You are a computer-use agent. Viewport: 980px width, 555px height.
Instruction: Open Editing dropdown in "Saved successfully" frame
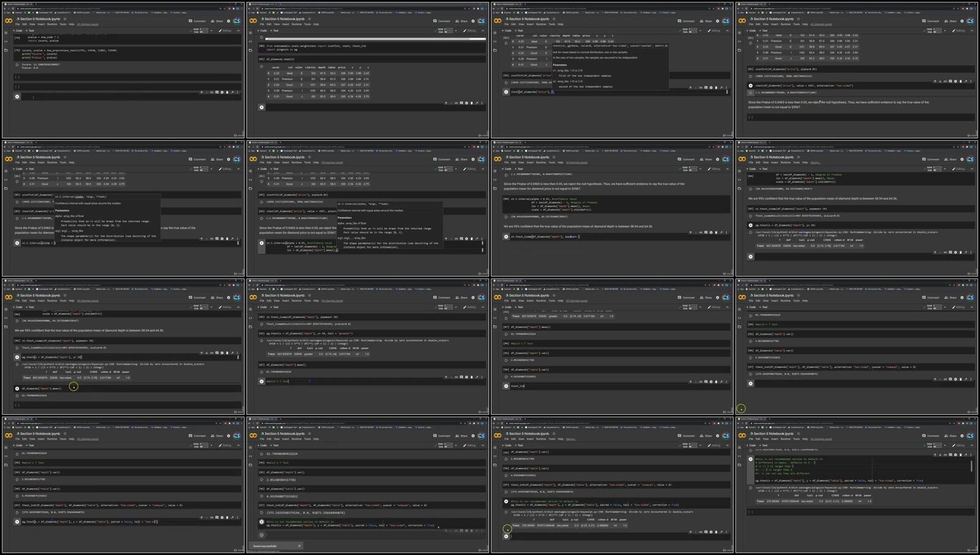pyautogui.click(x=470, y=445)
